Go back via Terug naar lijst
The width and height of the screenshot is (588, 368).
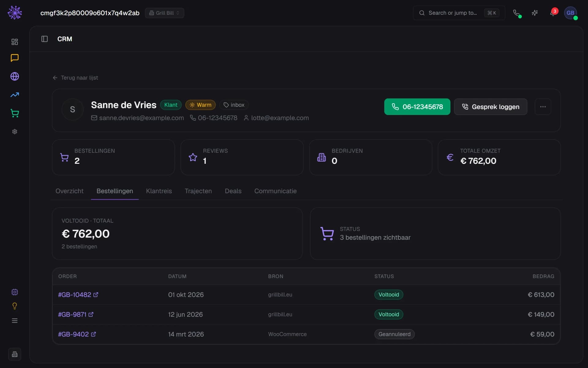pyautogui.click(x=75, y=78)
